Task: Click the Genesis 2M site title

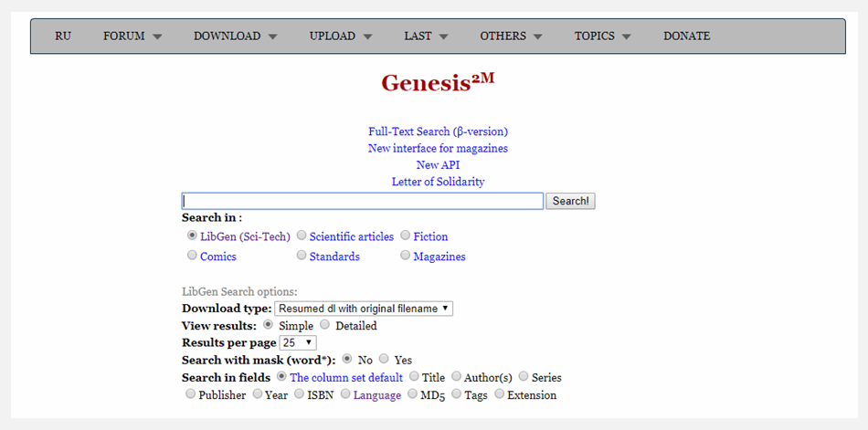Action: pos(438,83)
